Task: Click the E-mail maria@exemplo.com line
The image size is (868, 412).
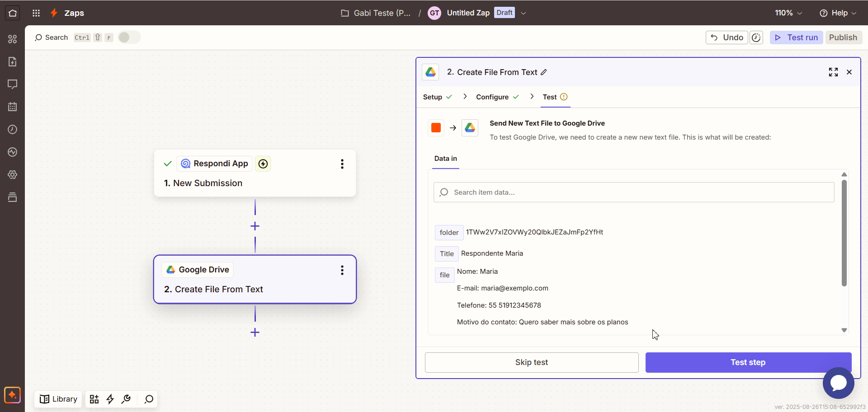Action: (503, 288)
